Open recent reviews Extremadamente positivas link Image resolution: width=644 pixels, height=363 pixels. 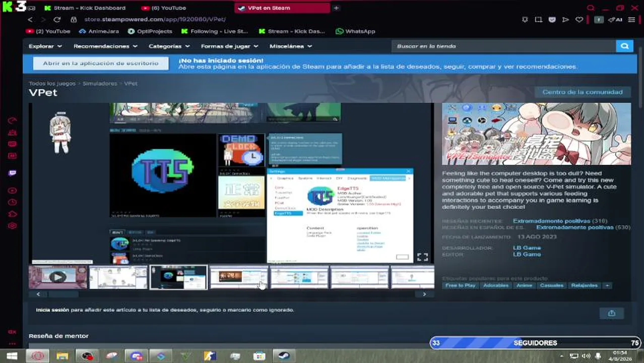tap(551, 221)
